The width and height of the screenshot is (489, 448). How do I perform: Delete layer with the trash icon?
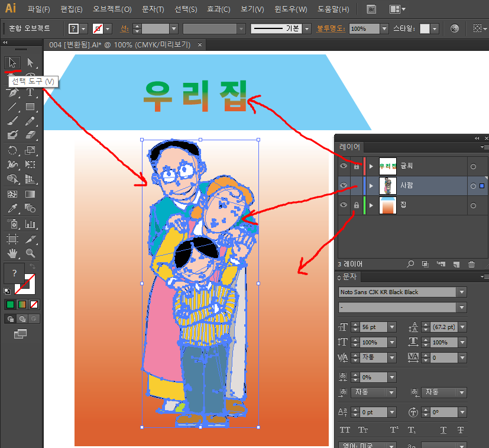point(471,264)
